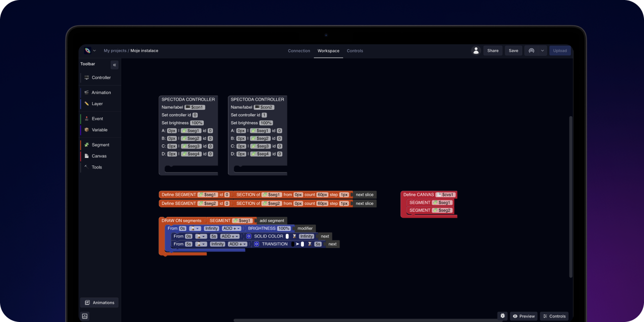
Task: Switch to the Connection tab
Action: [x=299, y=51]
